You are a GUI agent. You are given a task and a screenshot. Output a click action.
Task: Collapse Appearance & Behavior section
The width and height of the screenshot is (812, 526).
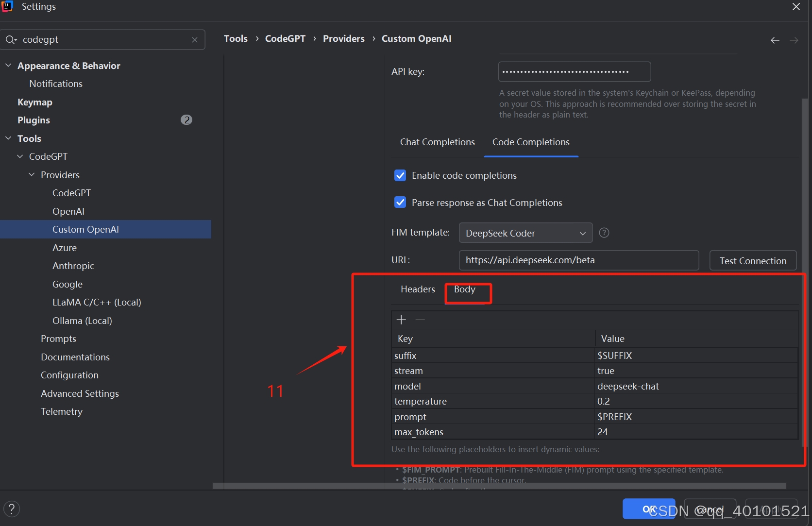click(8, 66)
